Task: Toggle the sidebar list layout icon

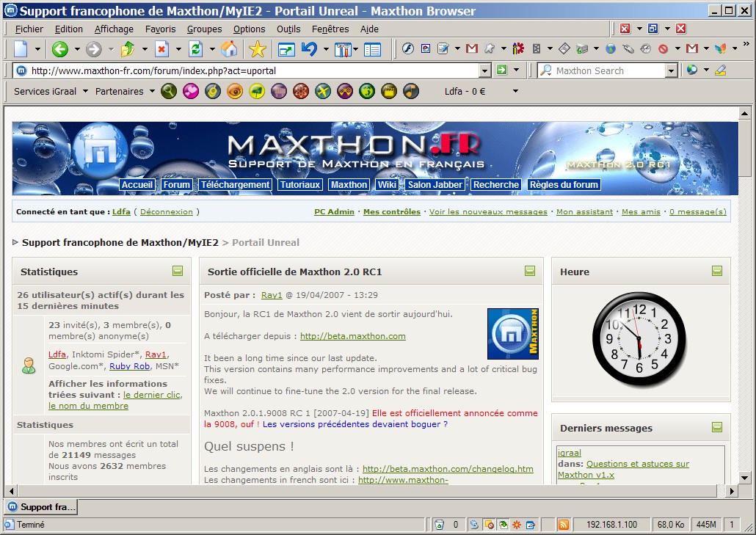Action: point(372,49)
